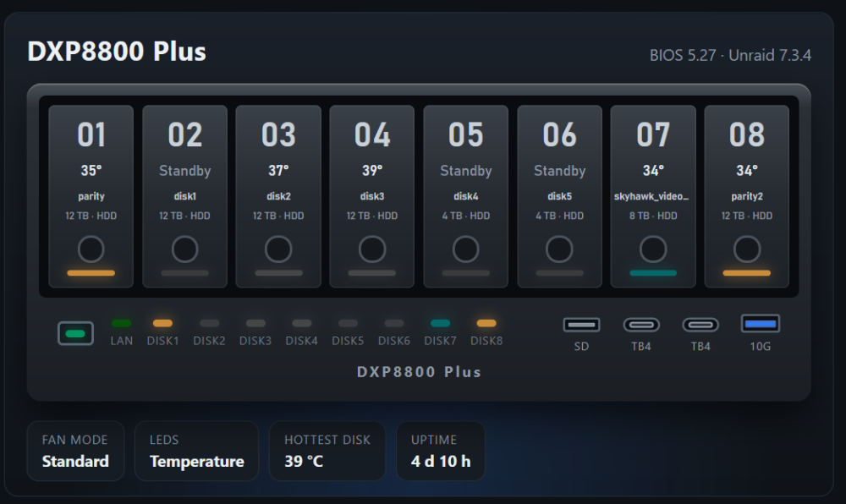
Task: Select the "skyhawk_video…" disk label
Action: (651, 197)
